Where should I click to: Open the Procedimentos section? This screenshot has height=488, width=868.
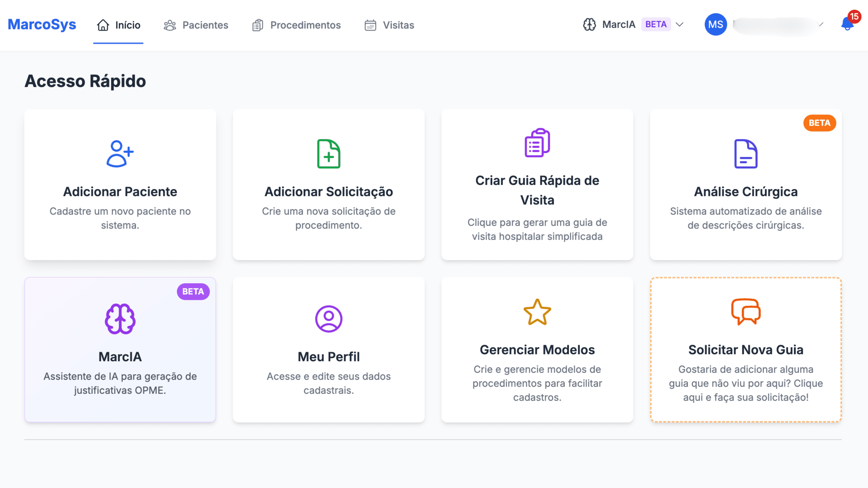click(296, 25)
